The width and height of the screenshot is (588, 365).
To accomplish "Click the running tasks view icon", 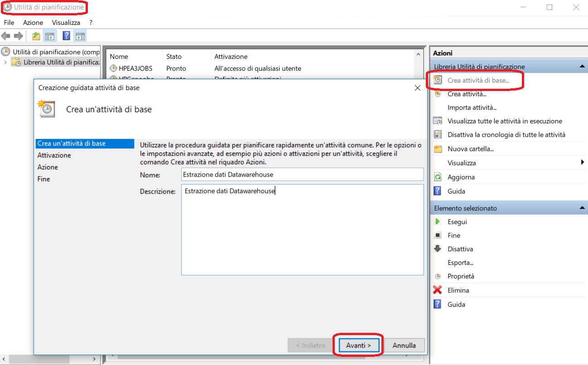I will coord(438,121).
